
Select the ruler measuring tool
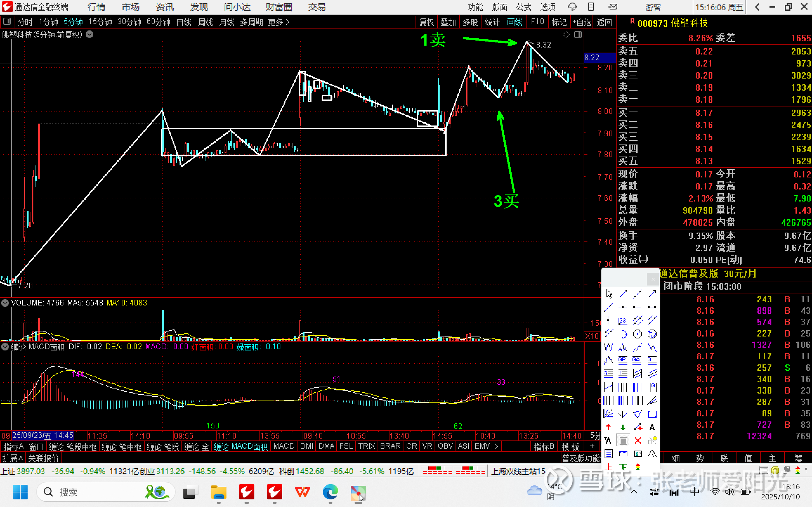point(623,454)
